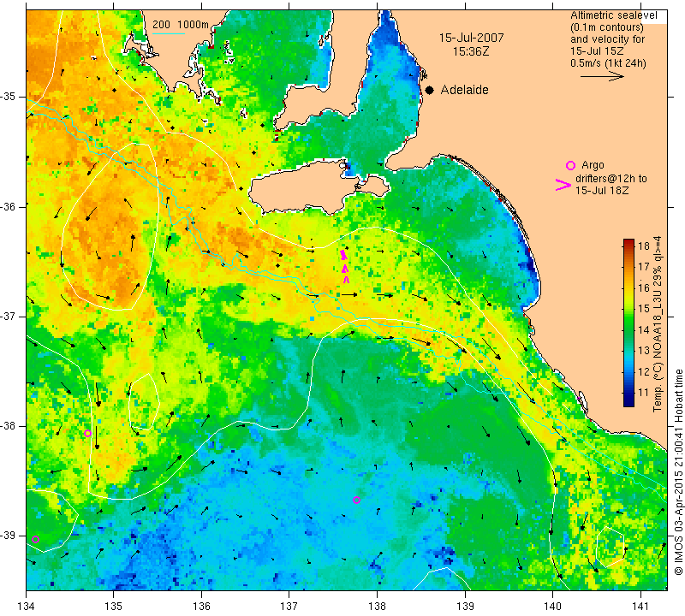Click the small closed contour near 37.8S 135.3E
Screen dimensions: 685x616
[144, 401]
